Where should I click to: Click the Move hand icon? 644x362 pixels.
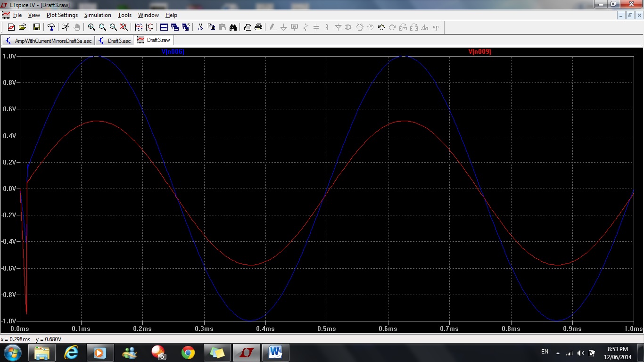point(360,27)
